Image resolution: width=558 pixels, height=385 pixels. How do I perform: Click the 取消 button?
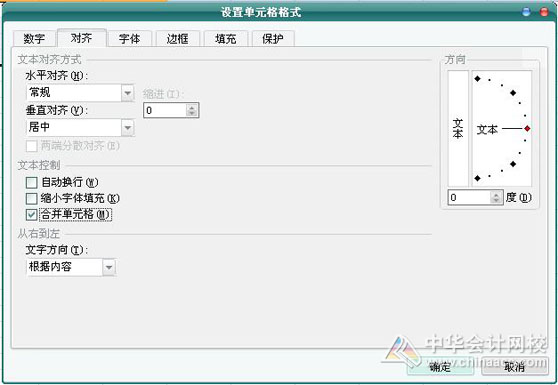point(515,366)
